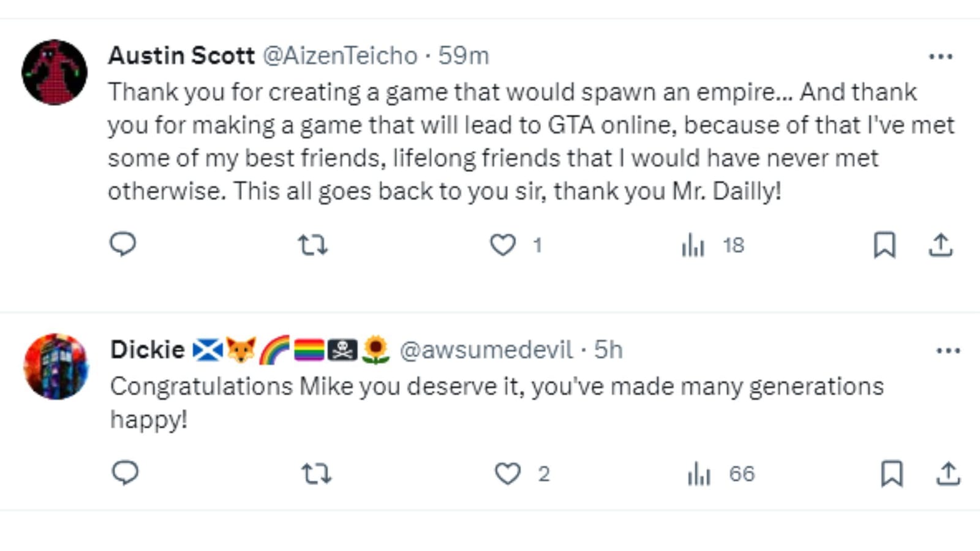The image size is (980, 551).
Task: View analytics showing 66 views
Action: [x=699, y=474]
